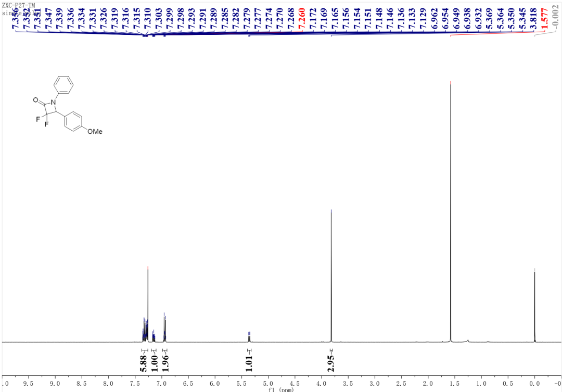Click the 6.962 peak label
The height and width of the screenshot is (392, 562).
(435, 19)
